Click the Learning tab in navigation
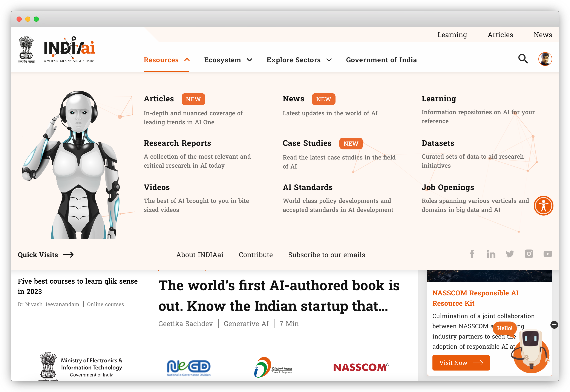The width and height of the screenshot is (570, 392). 452,35
